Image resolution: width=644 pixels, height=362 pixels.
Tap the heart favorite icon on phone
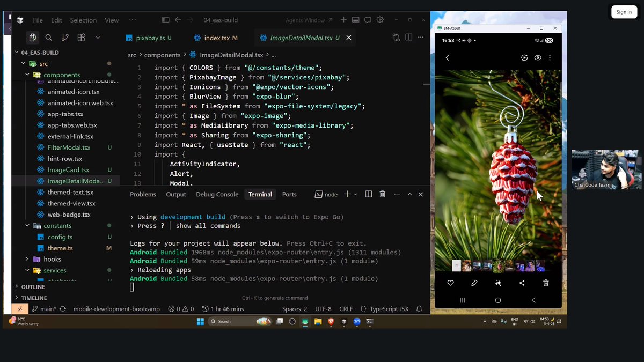pyautogui.click(x=450, y=283)
